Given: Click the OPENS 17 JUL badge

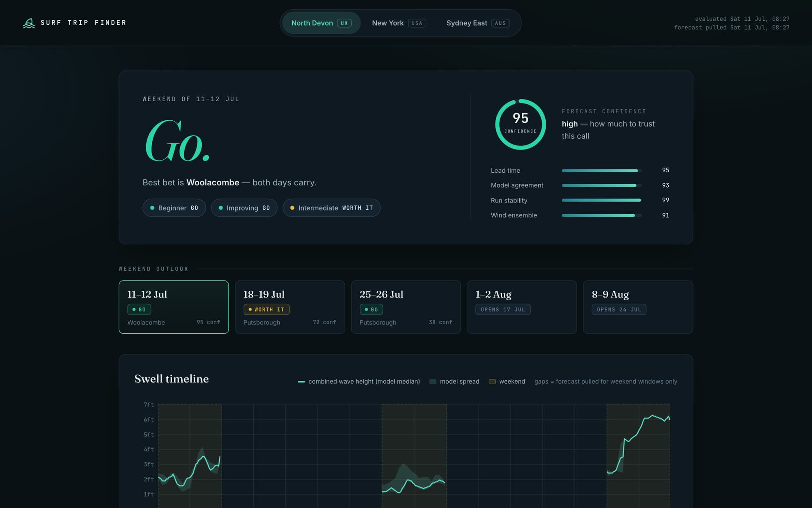Looking at the screenshot, I should tap(503, 309).
